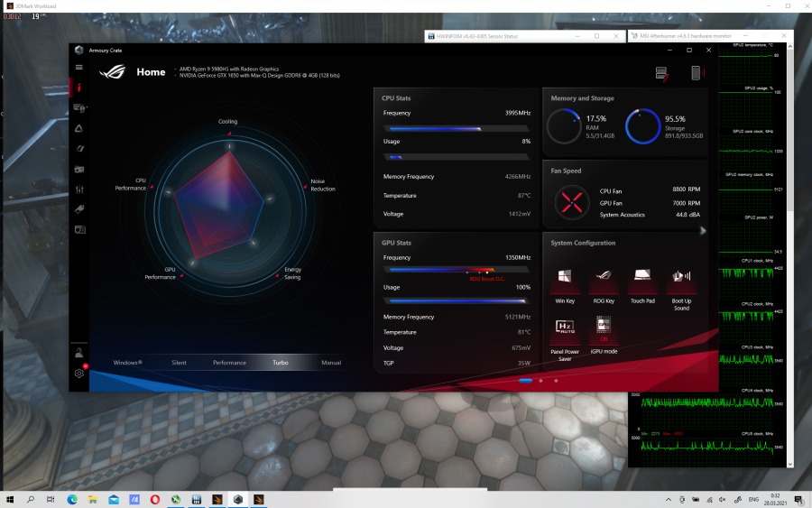Click the Energy Saving radar label

(292, 272)
